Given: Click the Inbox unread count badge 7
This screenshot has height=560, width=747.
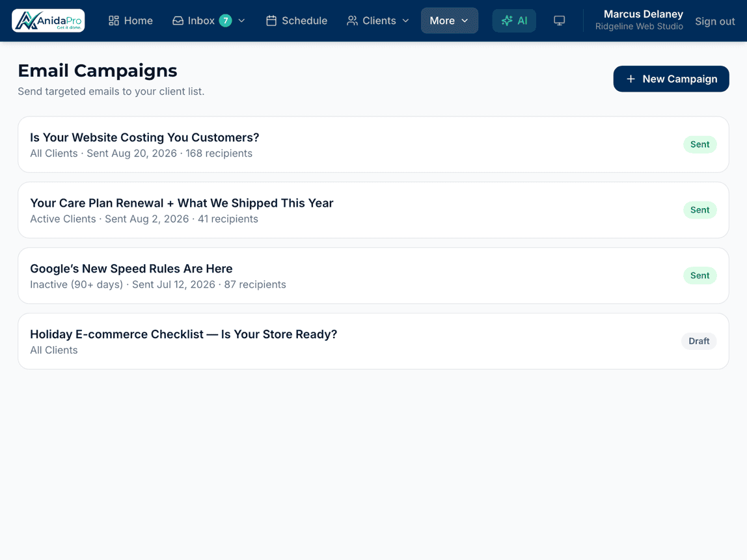Looking at the screenshot, I should tap(225, 20).
